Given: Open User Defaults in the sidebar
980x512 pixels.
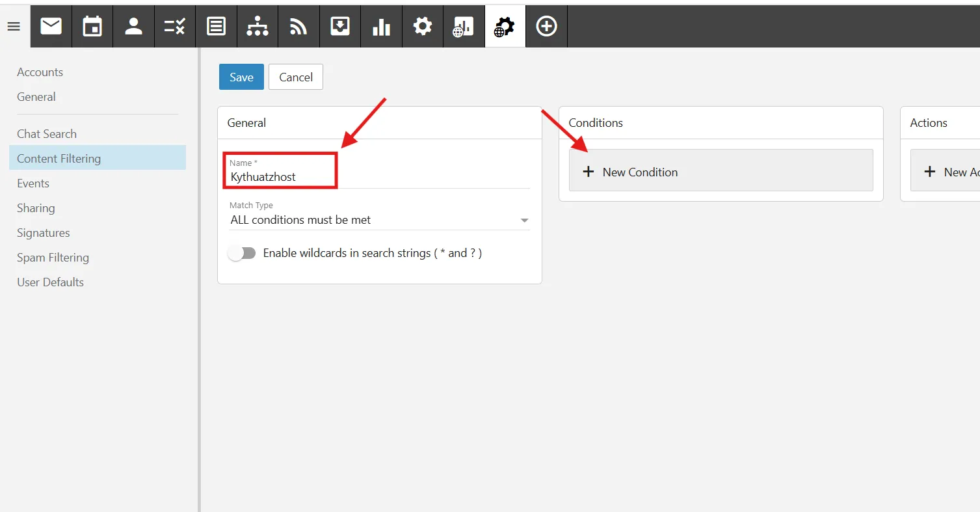Looking at the screenshot, I should click(x=50, y=282).
